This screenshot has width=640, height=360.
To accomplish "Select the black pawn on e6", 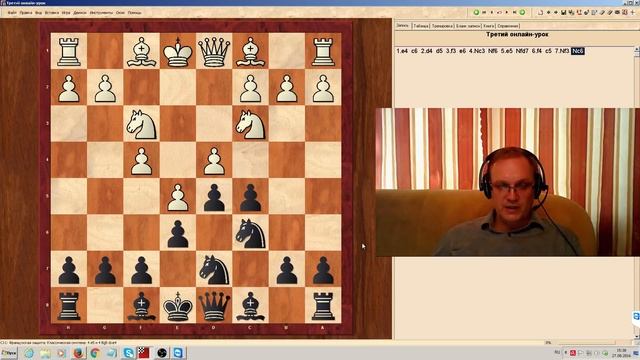I will pyautogui.click(x=178, y=233).
